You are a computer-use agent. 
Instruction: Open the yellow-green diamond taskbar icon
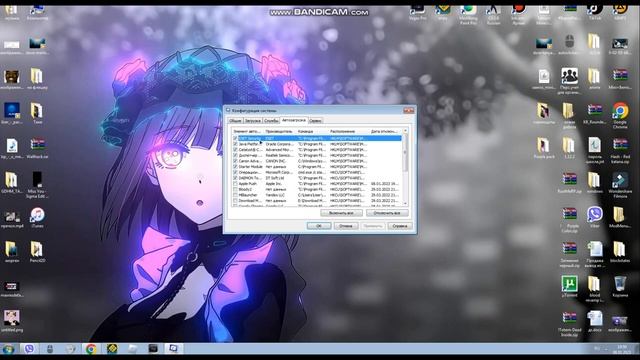point(112,349)
